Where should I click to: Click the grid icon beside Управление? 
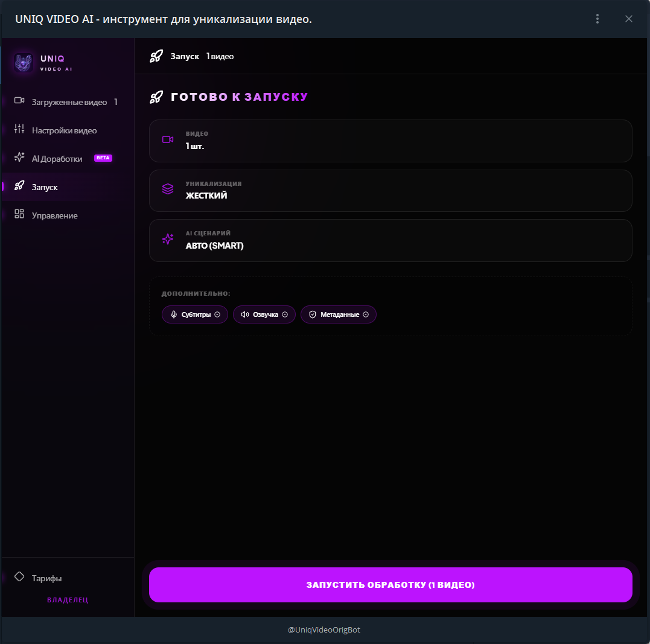pyautogui.click(x=19, y=214)
